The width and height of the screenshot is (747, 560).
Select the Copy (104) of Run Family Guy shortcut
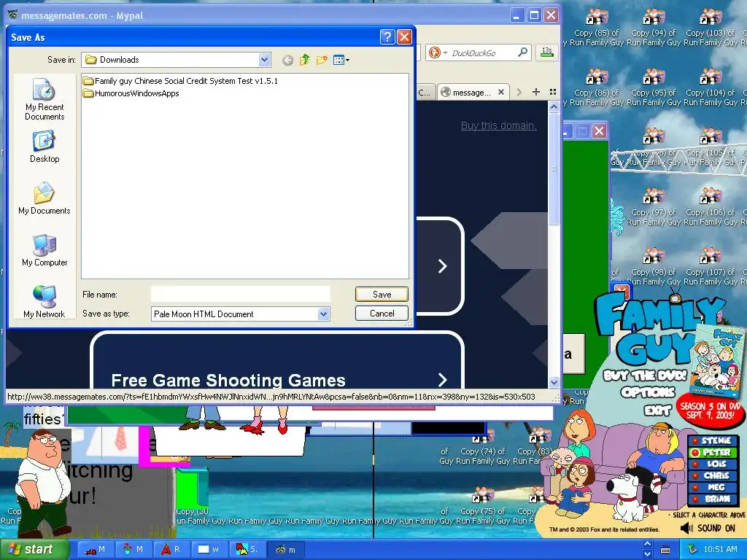(711, 88)
